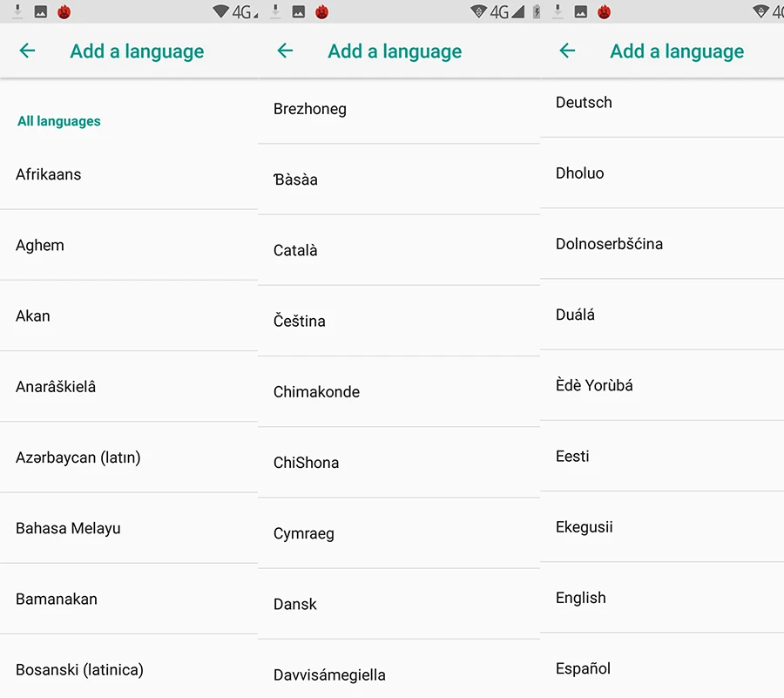Choose Bahasa Melayu

click(x=129, y=528)
